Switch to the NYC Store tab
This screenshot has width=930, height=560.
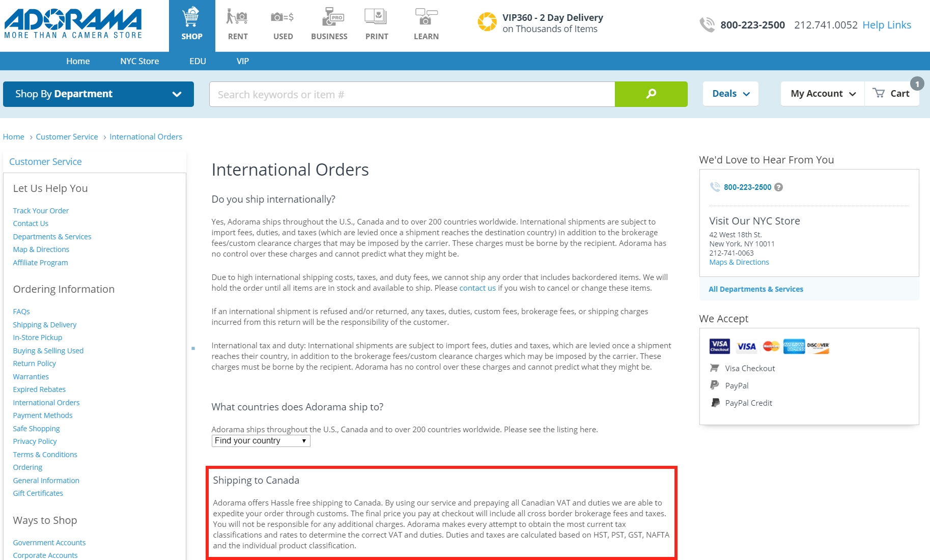point(139,61)
